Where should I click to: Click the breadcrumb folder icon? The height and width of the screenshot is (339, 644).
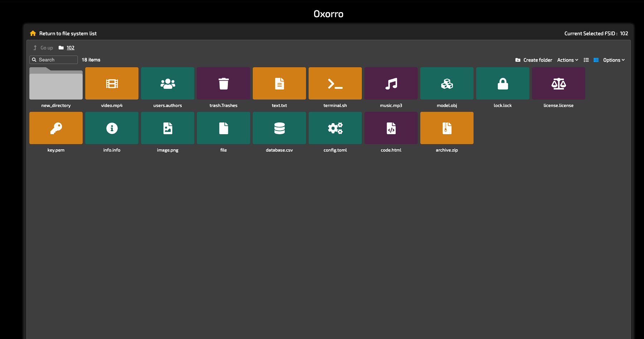[x=61, y=48]
